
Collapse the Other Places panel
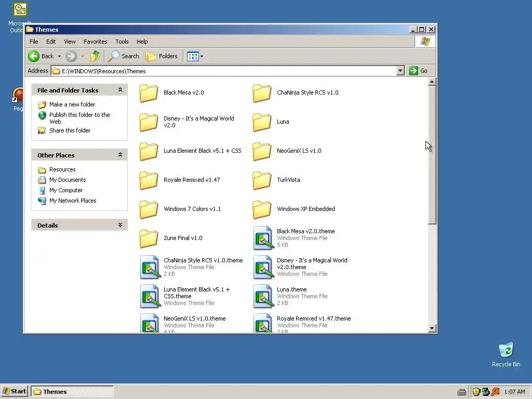[x=120, y=155]
